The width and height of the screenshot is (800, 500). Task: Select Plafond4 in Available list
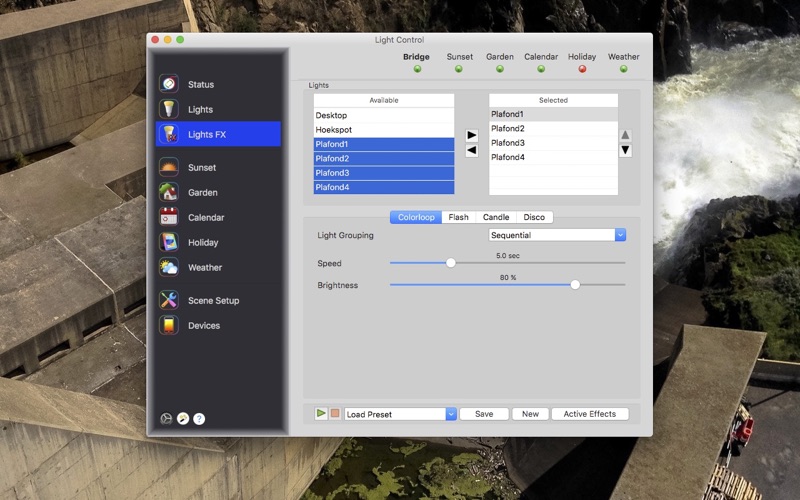[384, 187]
